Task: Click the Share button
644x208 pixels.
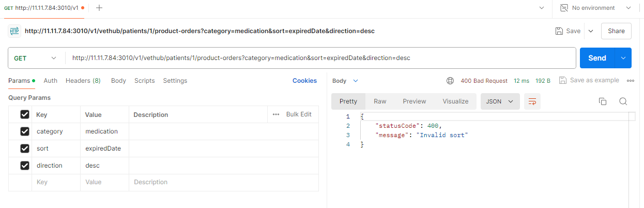Action: (x=616, y=31)
